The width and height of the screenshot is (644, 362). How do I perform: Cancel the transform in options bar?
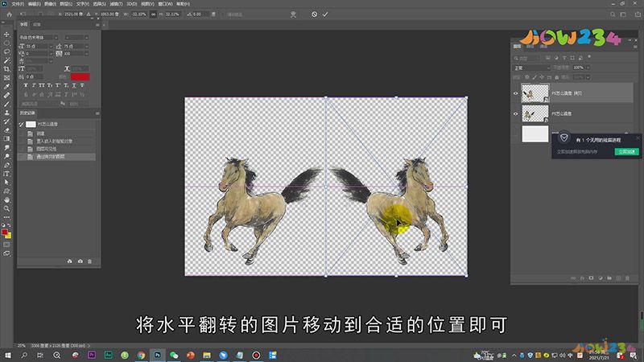(314, 14)
